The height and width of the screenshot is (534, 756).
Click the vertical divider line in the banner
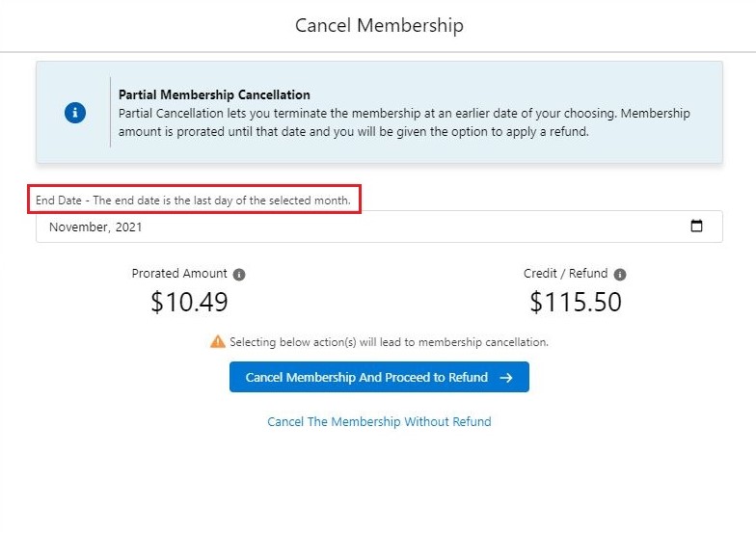coord(111,113)
